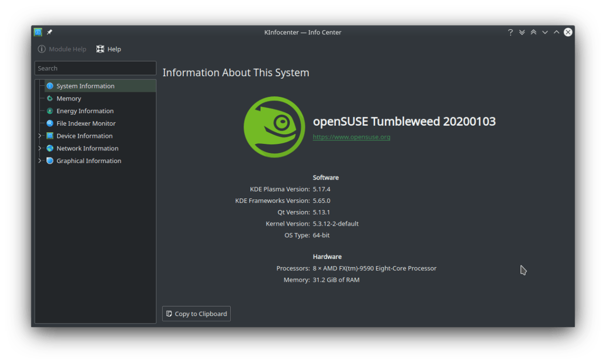The image size is (606, 364).
Task: Click Copy to Clipboard button
Action: tap(196, 314)
